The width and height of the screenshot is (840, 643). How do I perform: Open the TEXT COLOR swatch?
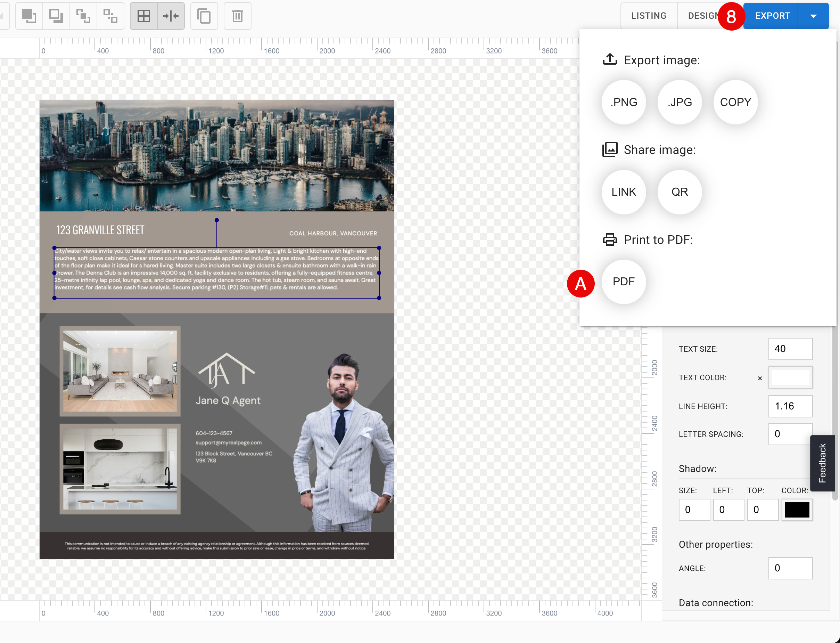tap(790, 377)
